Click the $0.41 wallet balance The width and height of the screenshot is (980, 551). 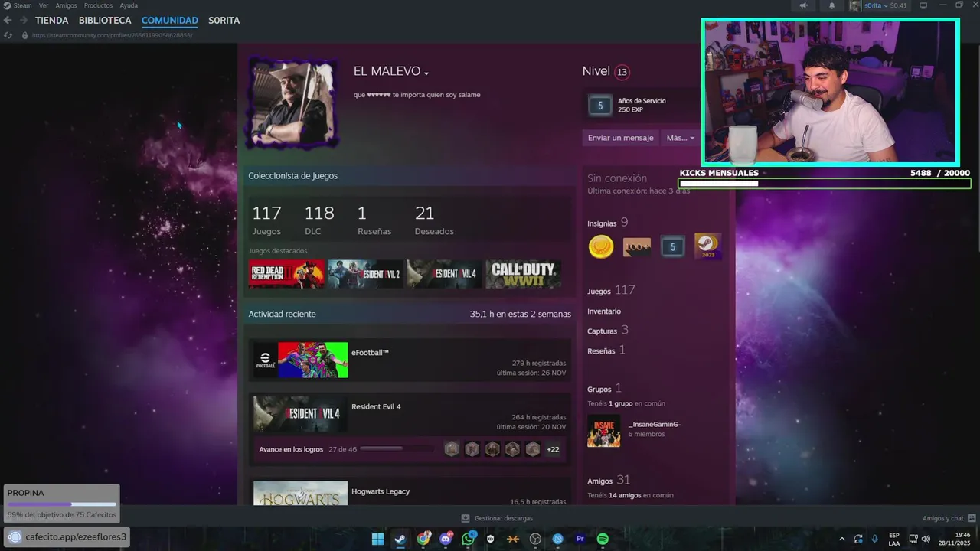(899, 6)
